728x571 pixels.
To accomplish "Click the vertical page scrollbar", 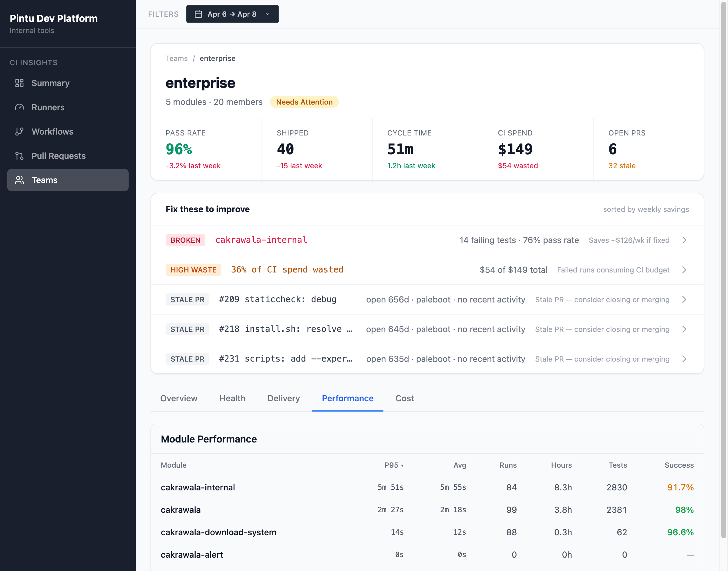I will click(723, 267).
